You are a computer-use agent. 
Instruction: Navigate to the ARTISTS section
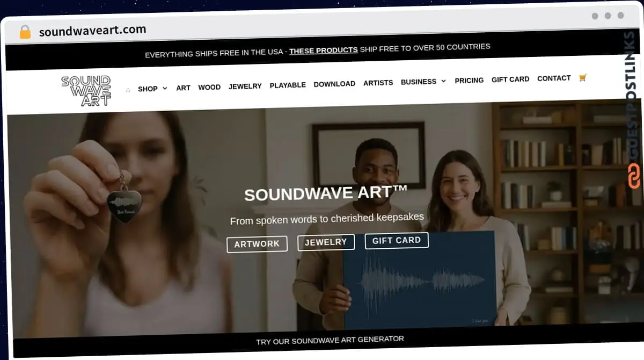[378, 82]
